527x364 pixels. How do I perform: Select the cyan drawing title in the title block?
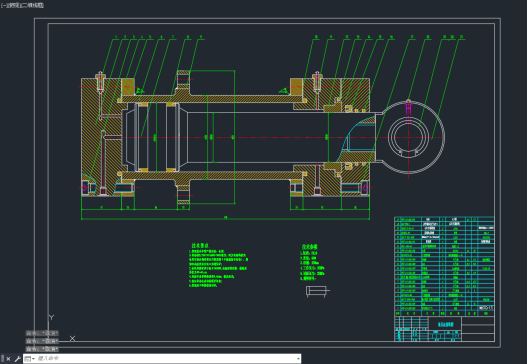tap(445, 325)
